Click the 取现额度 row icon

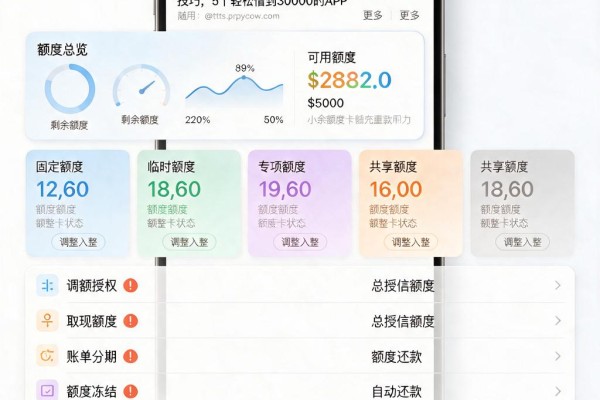[47, 321]
